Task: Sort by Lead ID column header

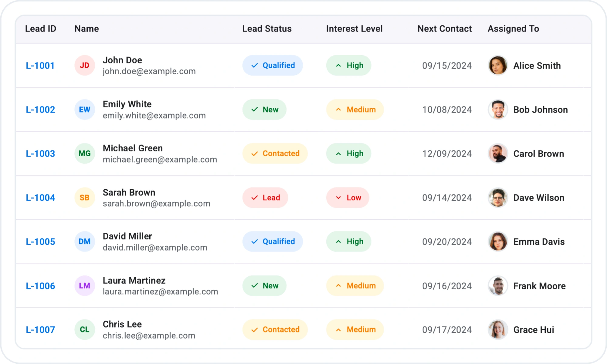Action: pos(41,29)
